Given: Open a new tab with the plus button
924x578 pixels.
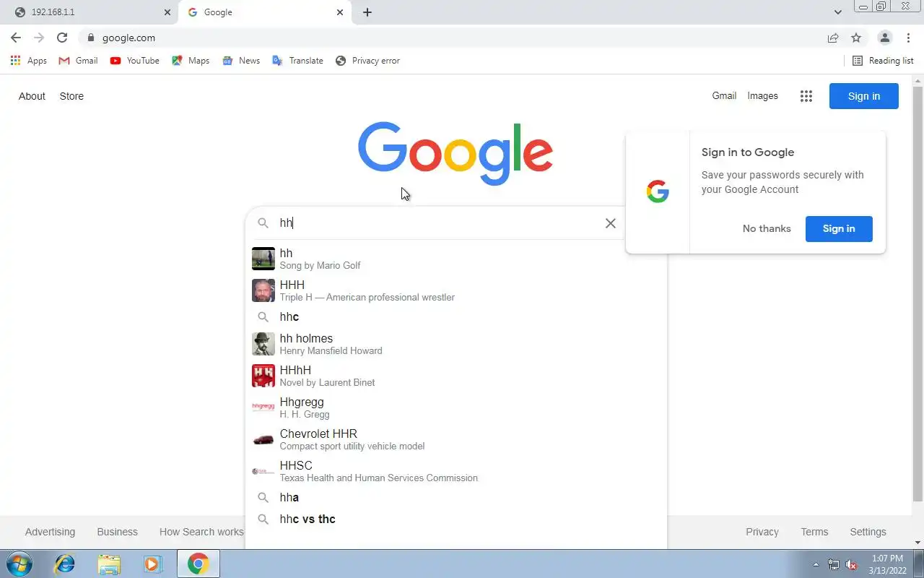Looking at the screenshot, I should (x=367, y=12).
